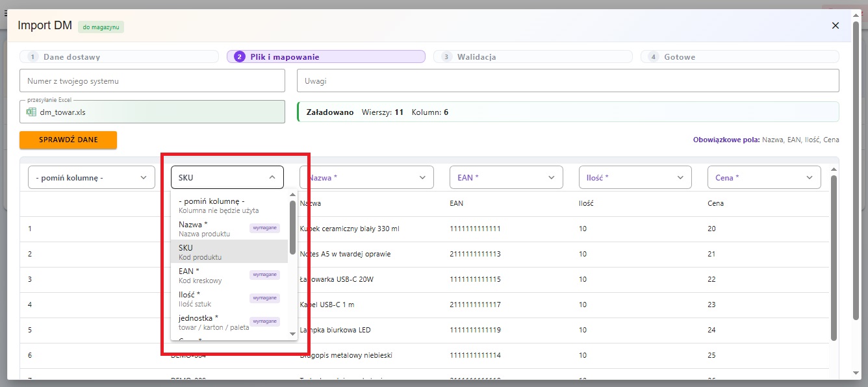Click the data table vertical scrollbar
Screen dimensions: 868x387
point(834,257)
